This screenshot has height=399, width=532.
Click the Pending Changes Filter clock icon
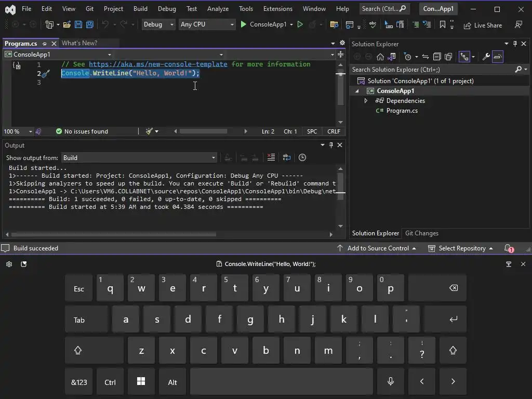point(408,57)
